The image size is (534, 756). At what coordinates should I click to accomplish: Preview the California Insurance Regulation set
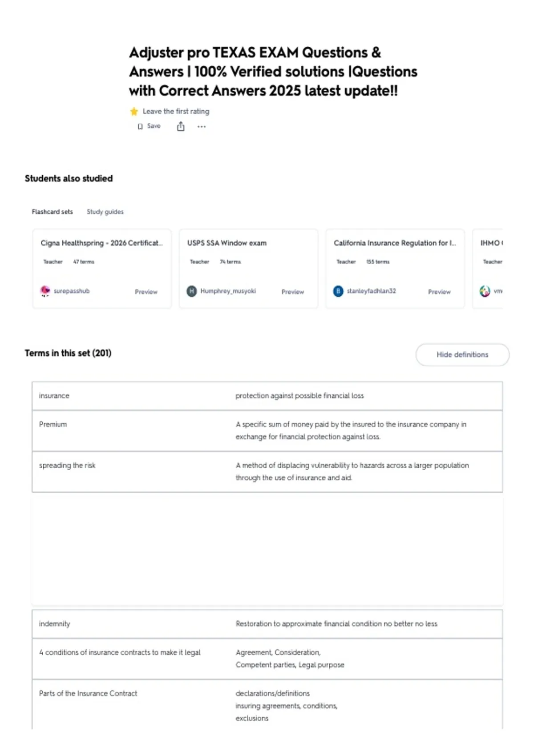click(x=439, y=292)
